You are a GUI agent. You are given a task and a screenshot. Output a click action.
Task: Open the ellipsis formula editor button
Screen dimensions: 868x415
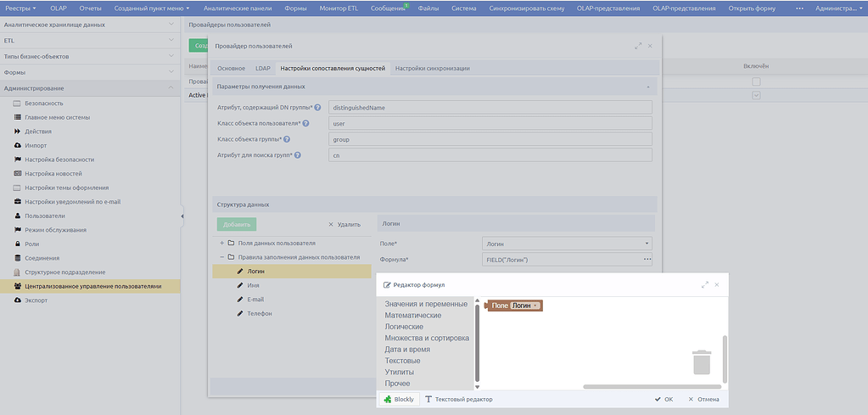click(647, 259)
